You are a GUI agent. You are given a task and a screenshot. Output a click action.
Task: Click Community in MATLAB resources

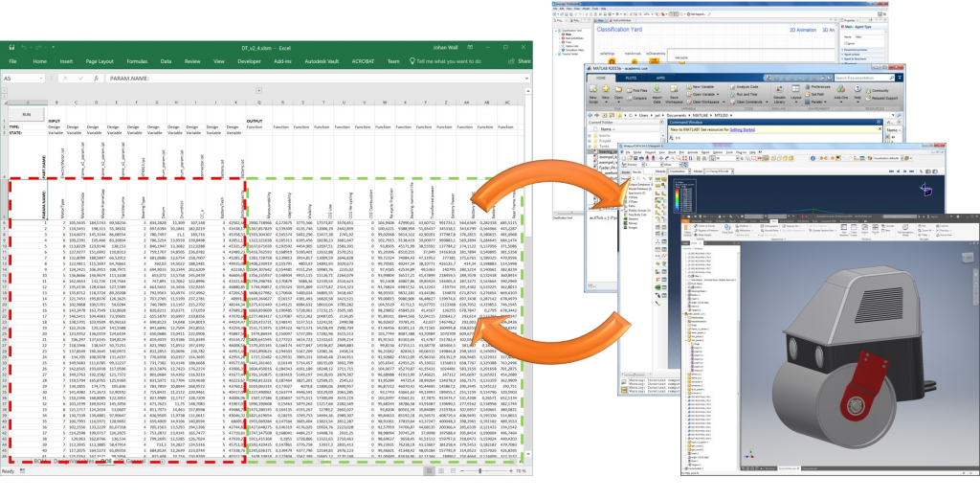[x=876, y=91]
